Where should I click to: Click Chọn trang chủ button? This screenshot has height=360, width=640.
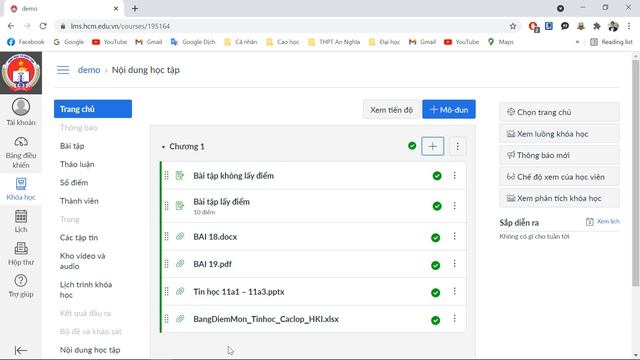coord(559,112)
